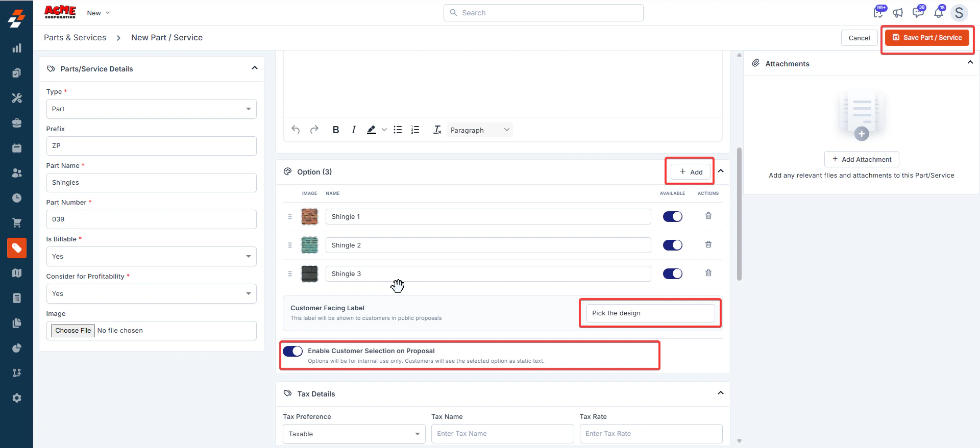
Task: Go to Parts & Services breadcrumb
Action: click(75, 37)
